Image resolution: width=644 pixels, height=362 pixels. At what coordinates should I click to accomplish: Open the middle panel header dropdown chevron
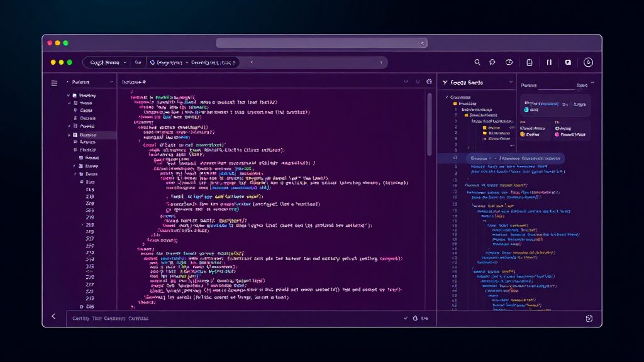[x=511, y=82]
